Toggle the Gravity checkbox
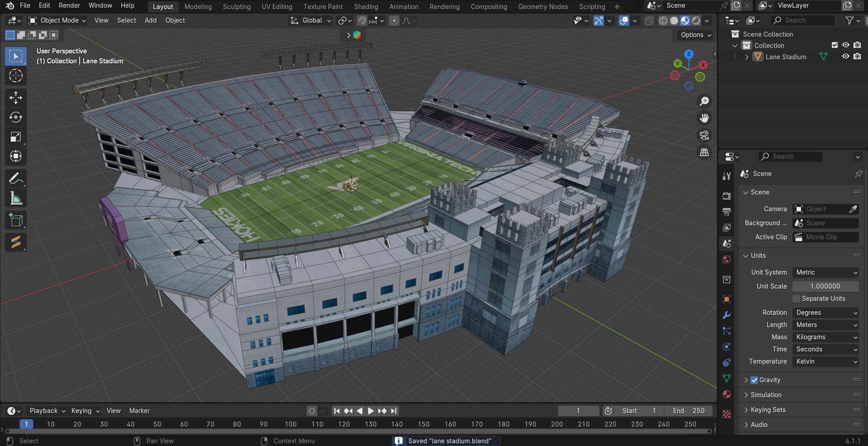This screenshot has height=446, width=868. pyautogui.click(x=754, y=380)
